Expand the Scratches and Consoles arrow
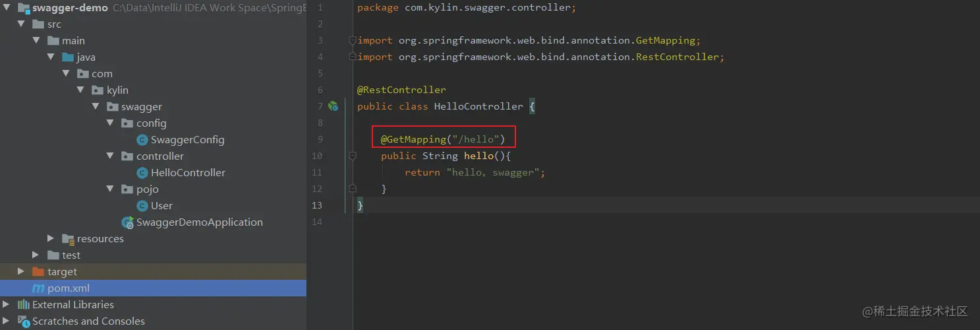The image size is (980, 330). click(x=7, y=321)
